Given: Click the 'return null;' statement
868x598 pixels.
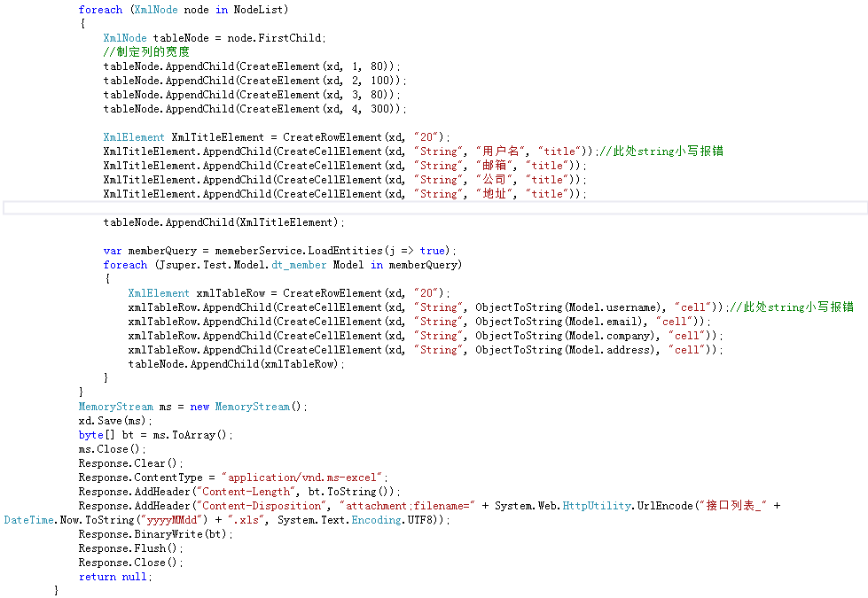Looking at the screenshot, I should 115,577.
